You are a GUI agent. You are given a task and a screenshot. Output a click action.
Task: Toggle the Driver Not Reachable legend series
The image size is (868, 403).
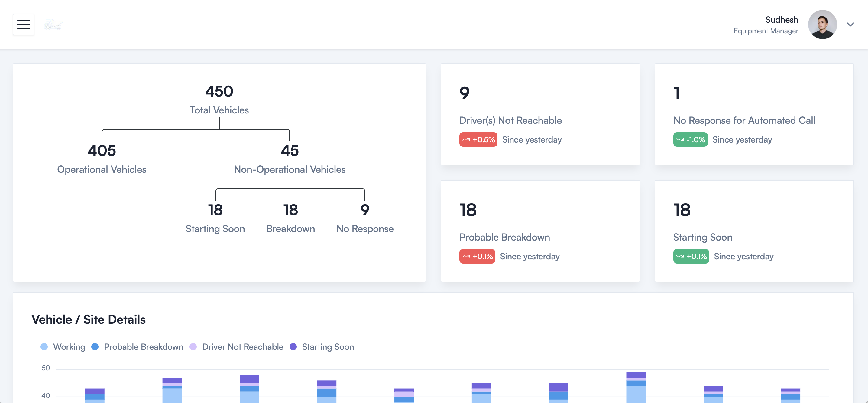click(x=237, y=347)
